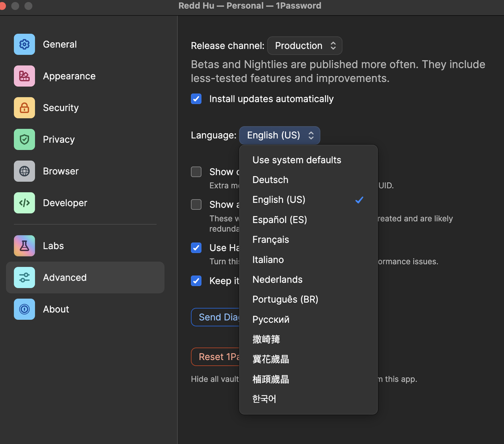The height and width of the screenshot is (444, 504).
Task: Click the red 'Reset 1Pa…' button
Action: click(216, 357)
